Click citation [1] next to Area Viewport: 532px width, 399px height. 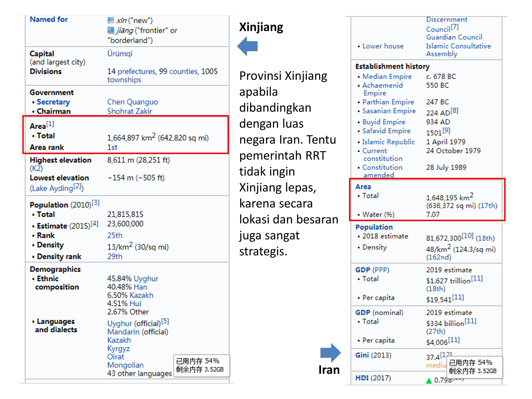point(50,124)
